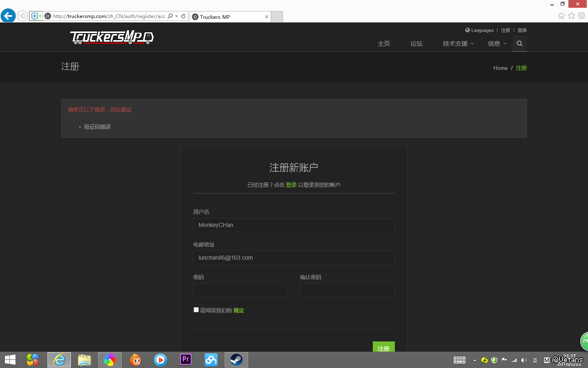Screen dimensions: 588x368
Task: Open the green 规定 rules link
Action: (x=239, y=310)
